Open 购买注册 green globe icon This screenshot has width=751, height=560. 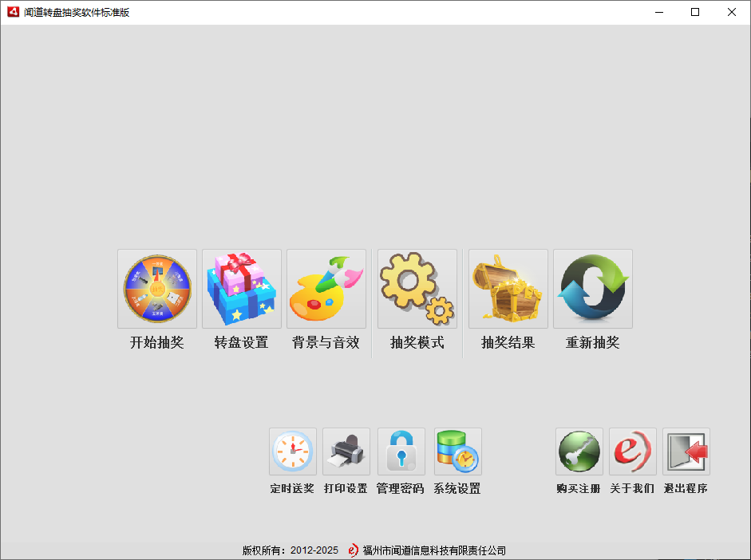[x=579, y=452]
